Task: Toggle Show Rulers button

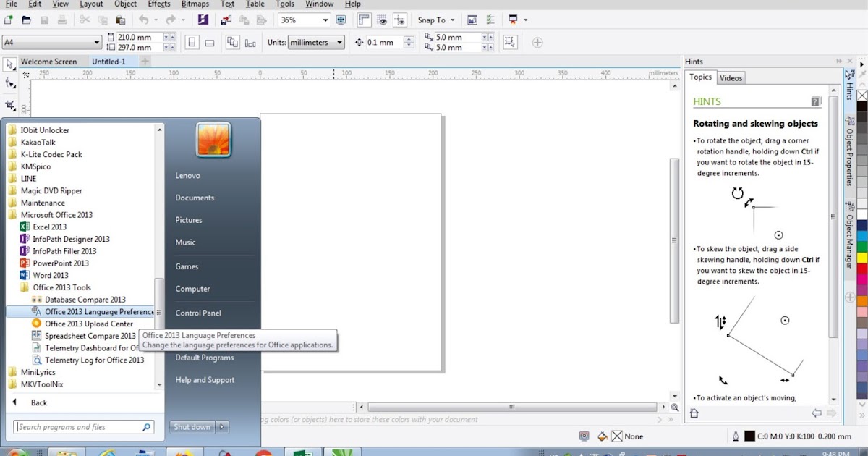Action: pyautogui.click(x=363, y=20)
